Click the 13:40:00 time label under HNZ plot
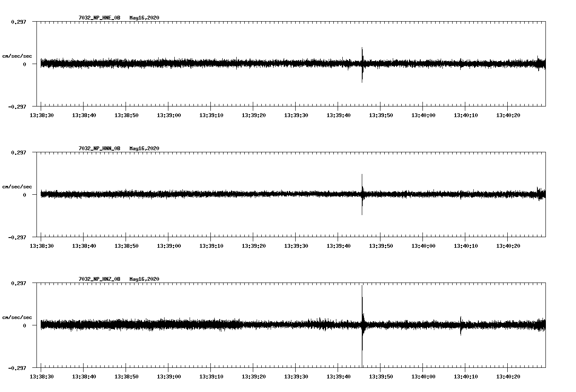The height and width of the screenshot is (392, 576). click(x=423, y=377)
